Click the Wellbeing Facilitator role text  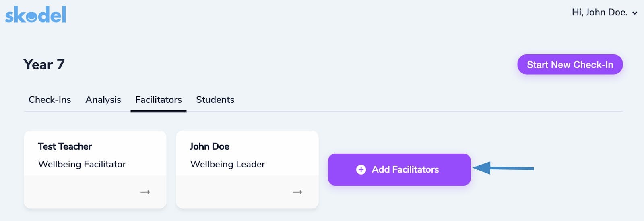(82, 164)
